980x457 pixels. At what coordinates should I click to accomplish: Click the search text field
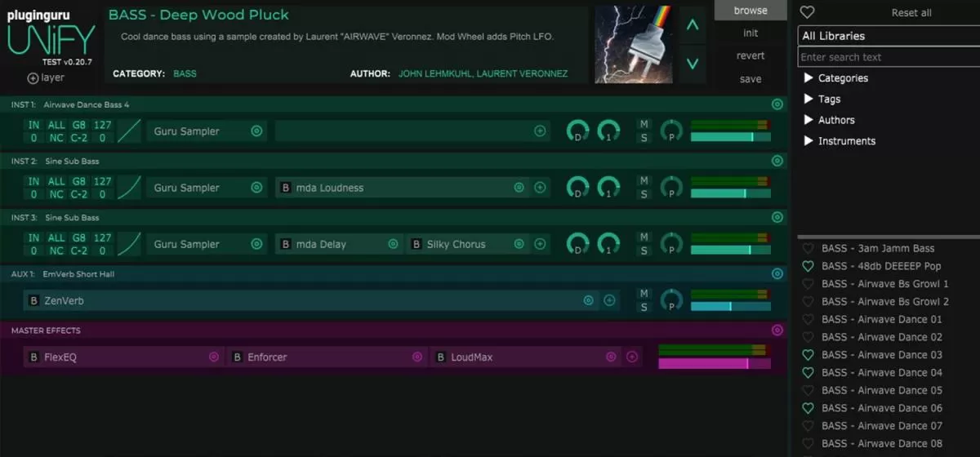pyautogui.click(x=889, y=57)
